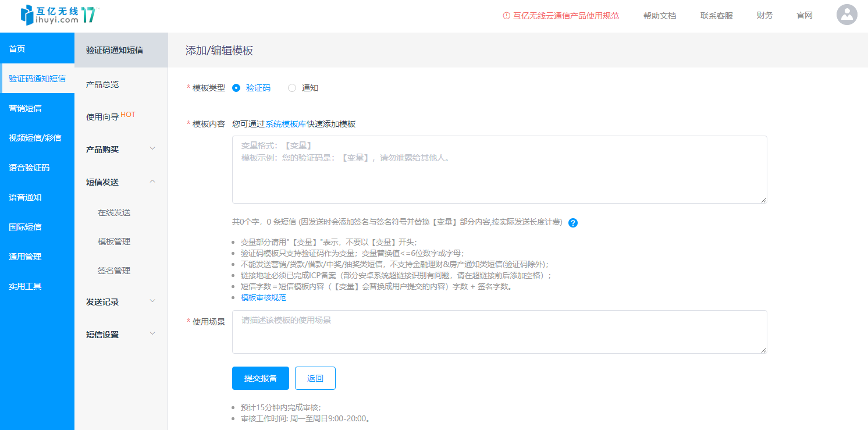This screenshot has width=868, height=430.
Task: Open 签名管理 submenu item
Action: [114, 271]
